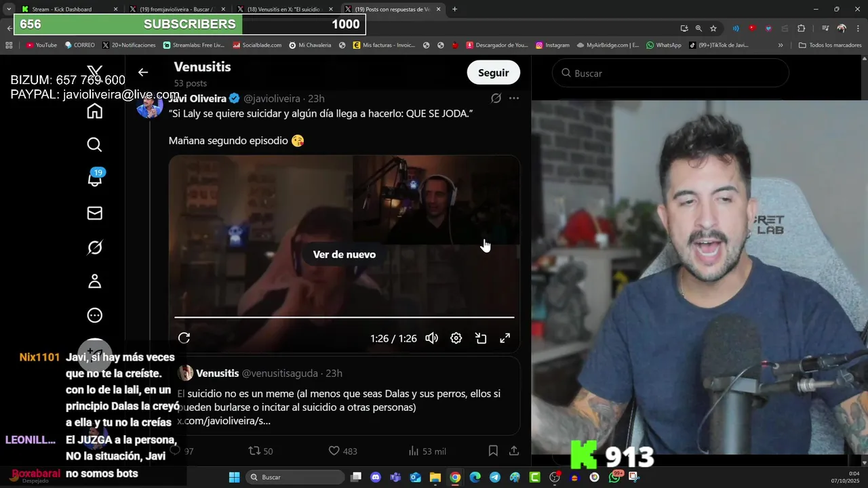Open the Profile person icon
This screenshot has height=488, width=868.
(x=95, y=281)
